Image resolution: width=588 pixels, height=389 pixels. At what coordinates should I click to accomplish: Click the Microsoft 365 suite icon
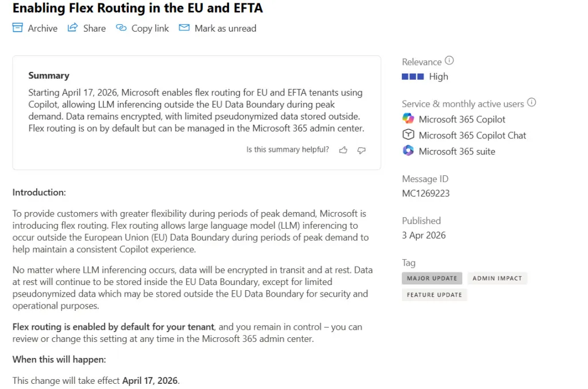tap(408, 151)
